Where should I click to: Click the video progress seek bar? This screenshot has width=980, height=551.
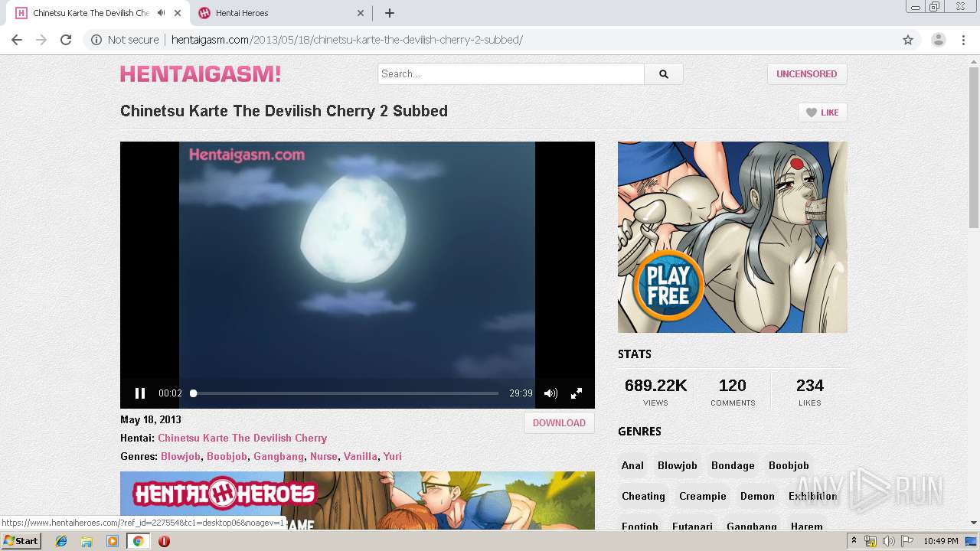click(346, 393)
